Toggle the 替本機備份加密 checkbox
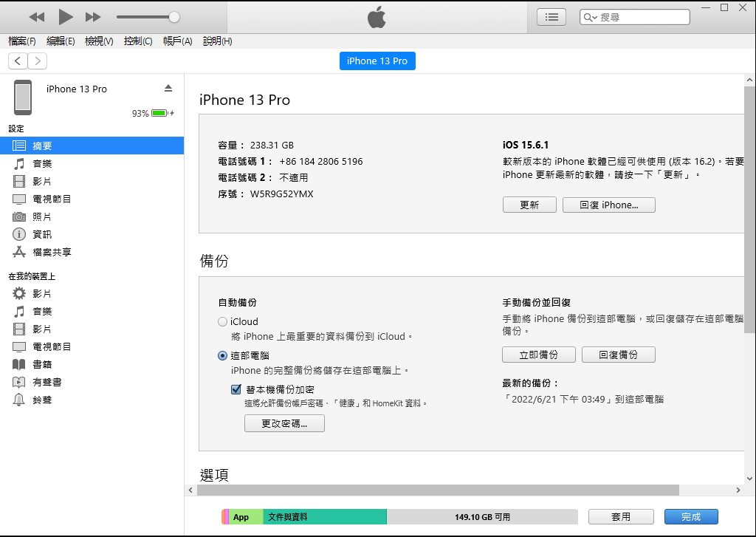Viewport: 756px width, 537px height. 236,389
